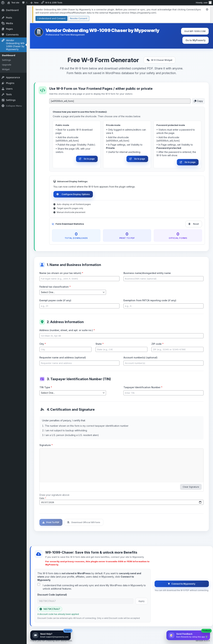This screenshot has height=644, width=213.
Task: Click the Collapse Menu arrow icon
Action: 3,106
